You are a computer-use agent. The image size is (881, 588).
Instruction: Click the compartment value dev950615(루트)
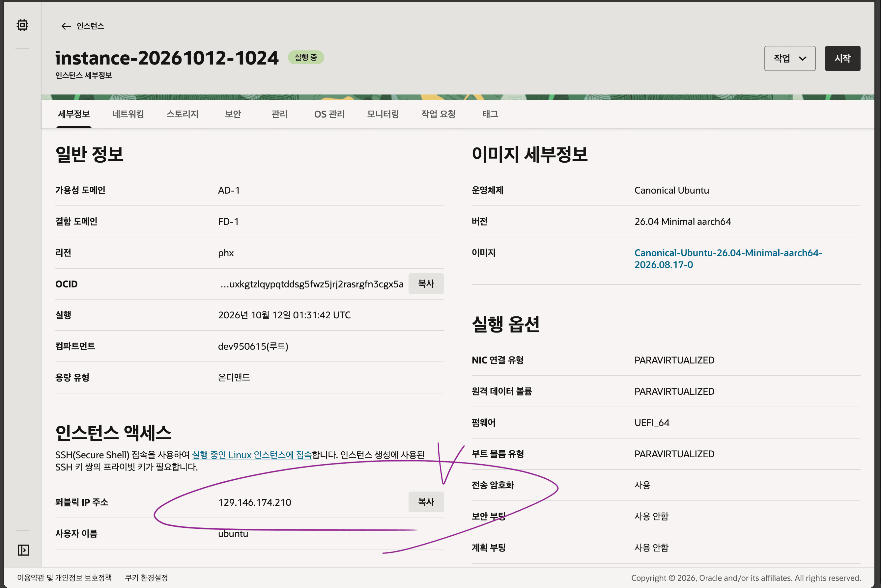tap(253, 346)
